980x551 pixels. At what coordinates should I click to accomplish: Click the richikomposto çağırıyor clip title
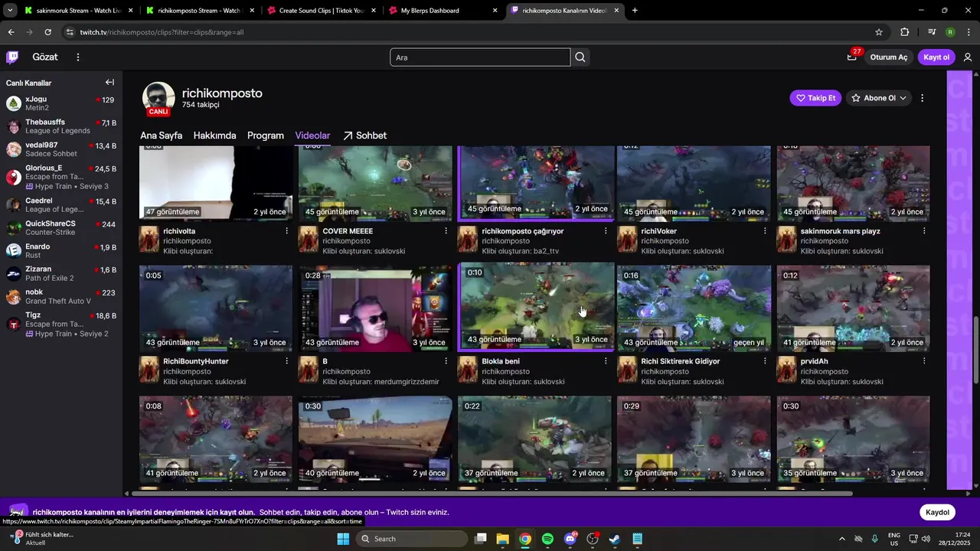[x=522, y=231]
